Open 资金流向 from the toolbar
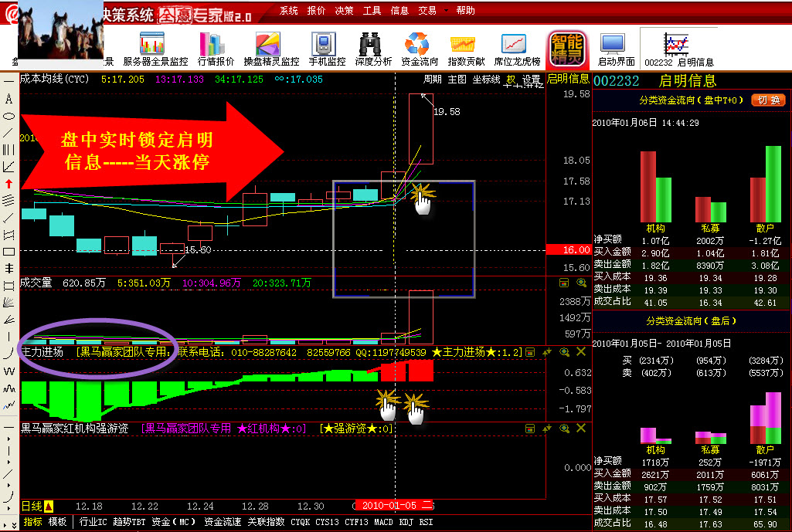Screen dimensions: 792x532 click(420, 48)
